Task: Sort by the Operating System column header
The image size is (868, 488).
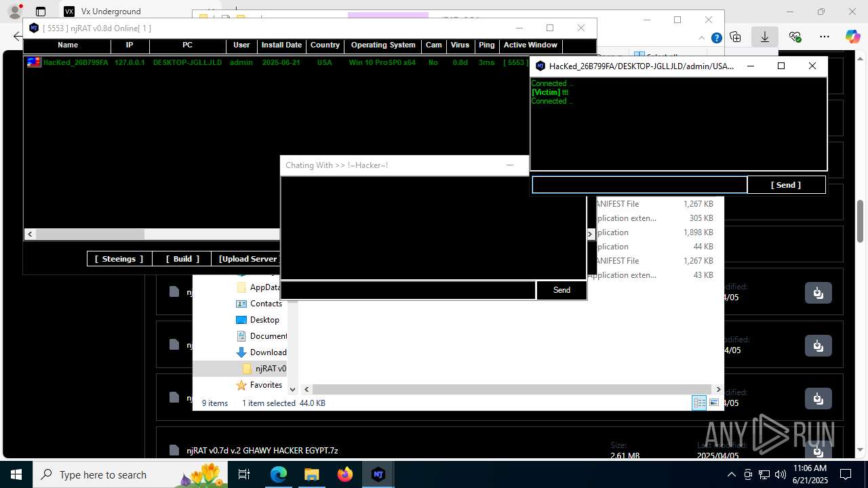Action: click(383, 45)
